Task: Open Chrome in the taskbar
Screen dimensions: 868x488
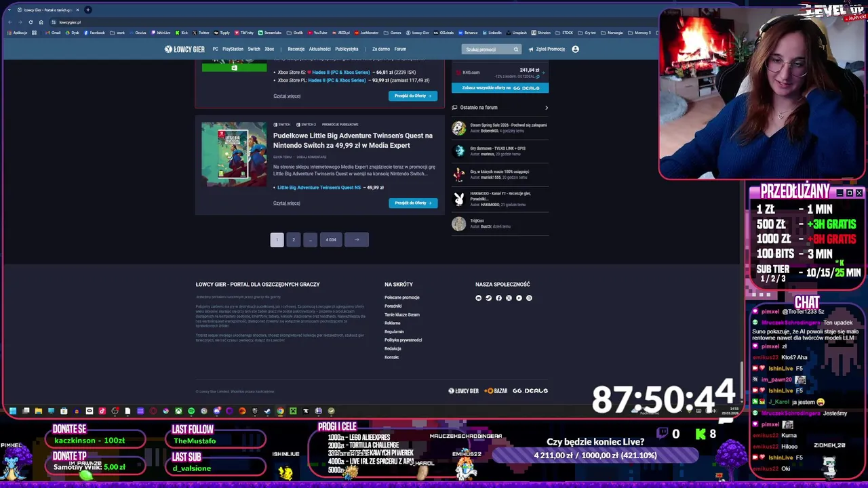Action: pos(280,411)
